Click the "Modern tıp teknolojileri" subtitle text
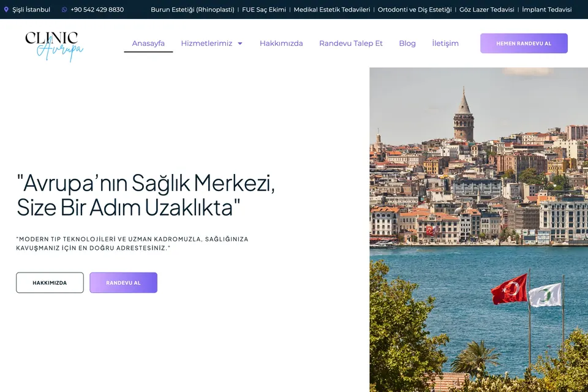Screen dimensions: 588x392 coord(132,243)
